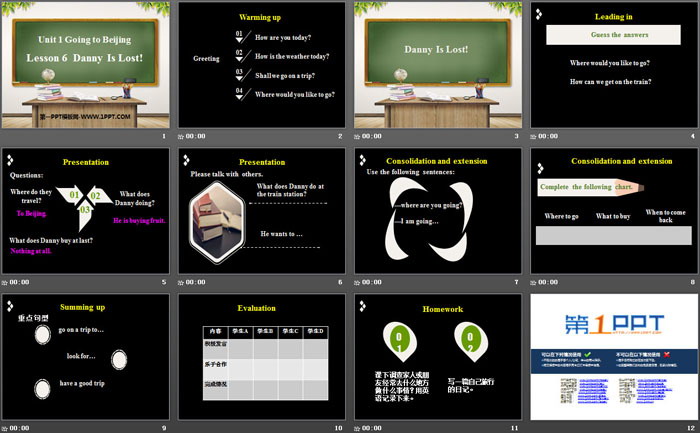Click slide number 12 label

[x=691, y=428]
